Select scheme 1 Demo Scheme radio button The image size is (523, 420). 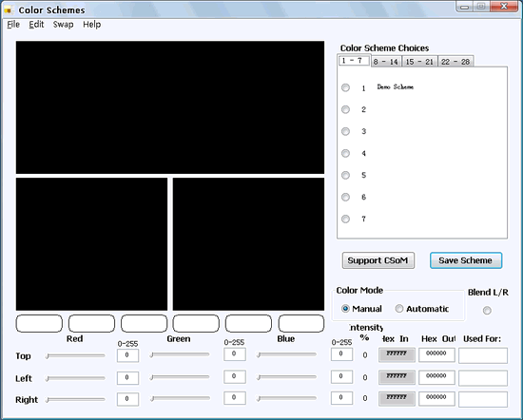[345, 87]
